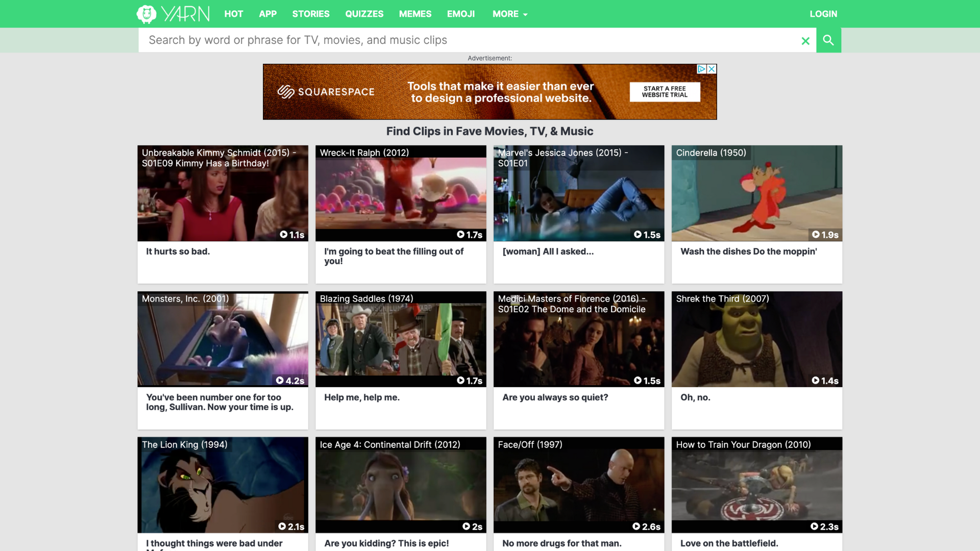Click the "[woman] All I asked..." caption
The height and width of the screenshot is (551, 980).
(x=548, y=252)
